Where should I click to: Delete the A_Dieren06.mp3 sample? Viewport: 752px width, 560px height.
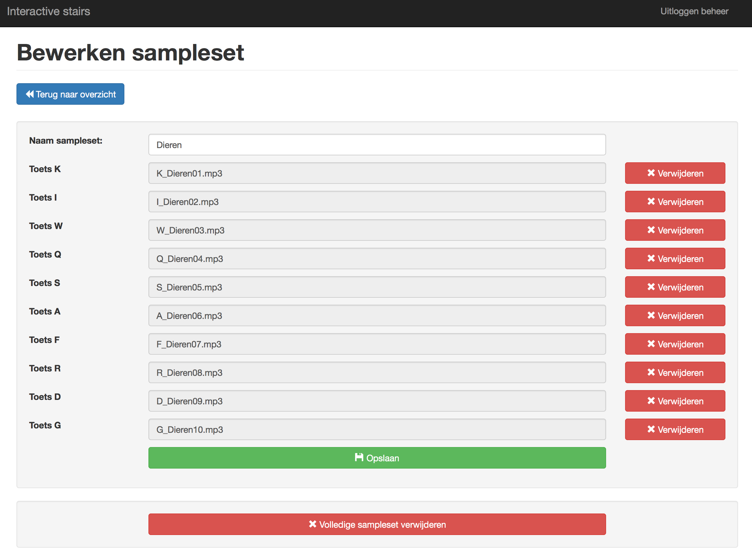click(675, 316)
